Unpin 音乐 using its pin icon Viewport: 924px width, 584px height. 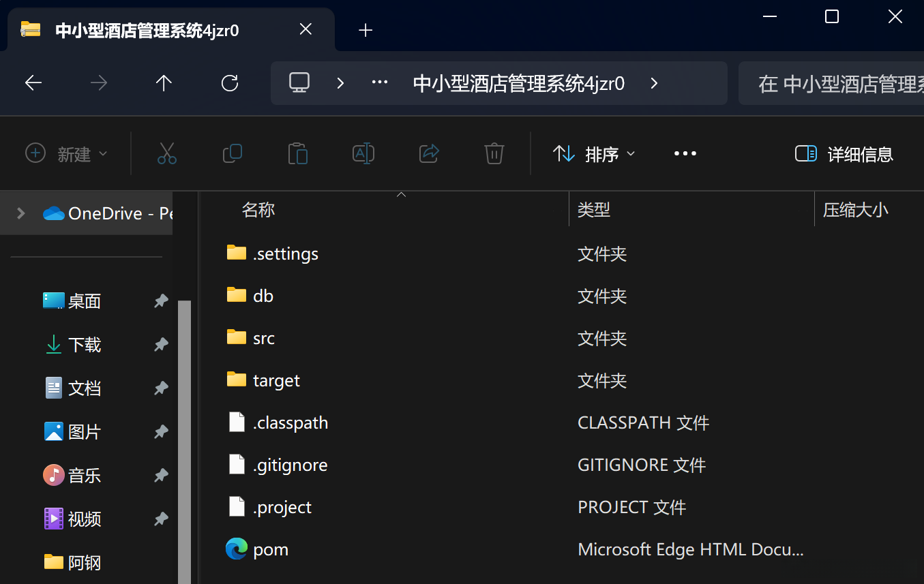161,476
